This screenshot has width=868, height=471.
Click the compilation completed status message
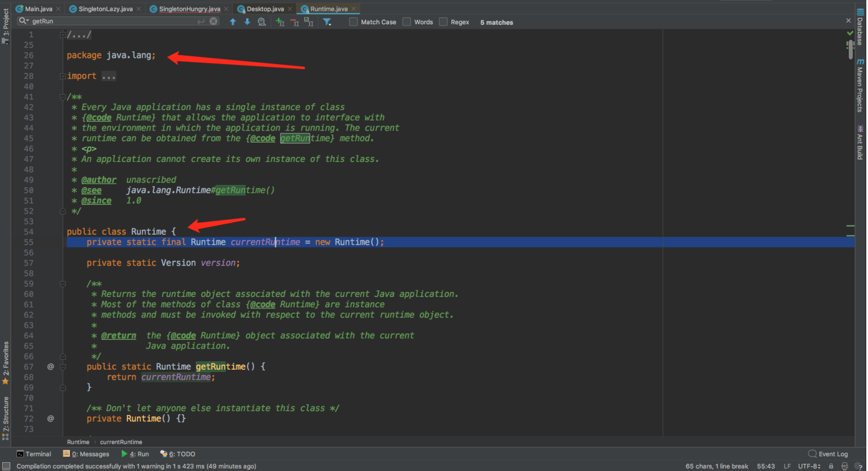(x=136, y=467)
